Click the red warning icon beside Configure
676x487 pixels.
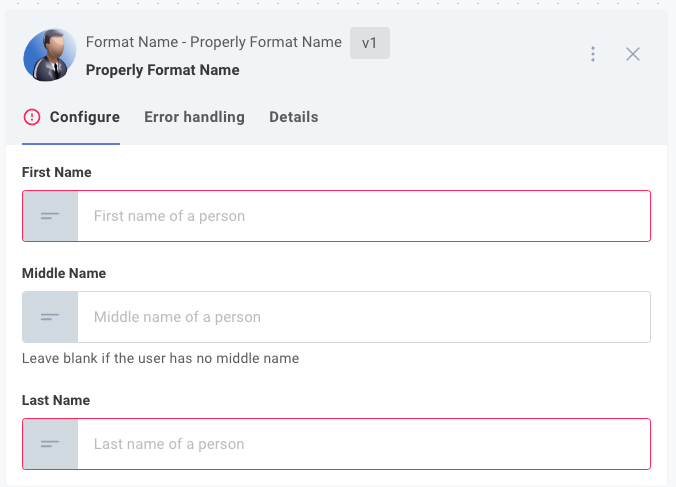pyautogui.click(x=32, y=117)
